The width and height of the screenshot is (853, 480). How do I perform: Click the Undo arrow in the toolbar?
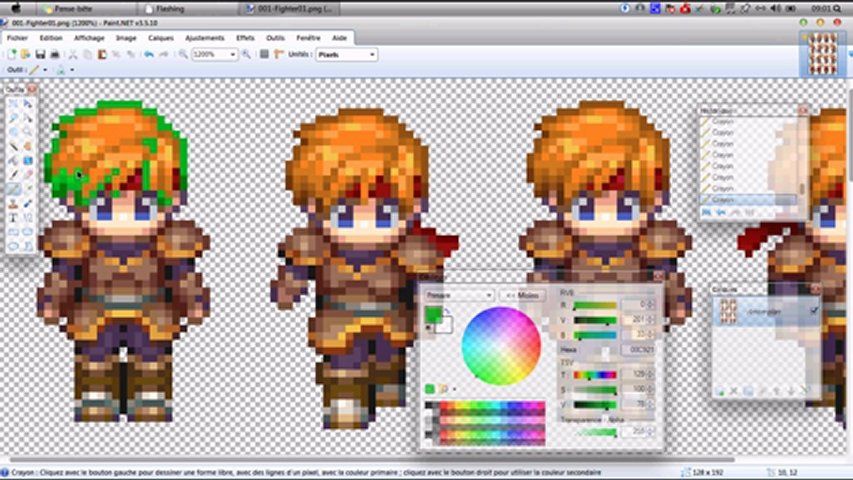point(149,54)
